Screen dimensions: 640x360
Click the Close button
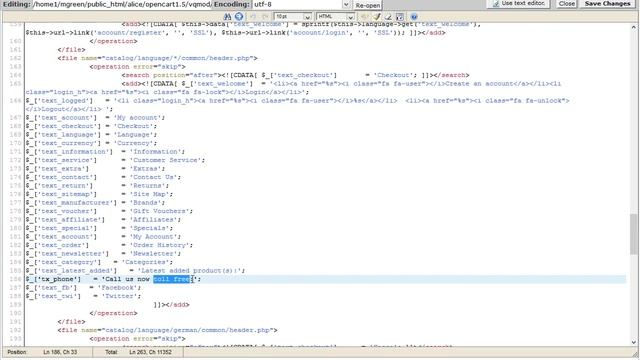[567, 4]
